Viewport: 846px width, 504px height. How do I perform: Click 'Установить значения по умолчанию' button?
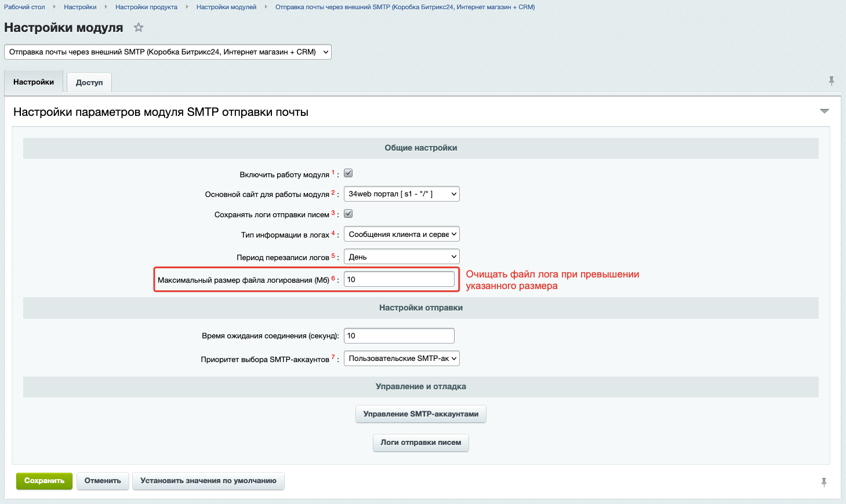[x=208, y=481]
